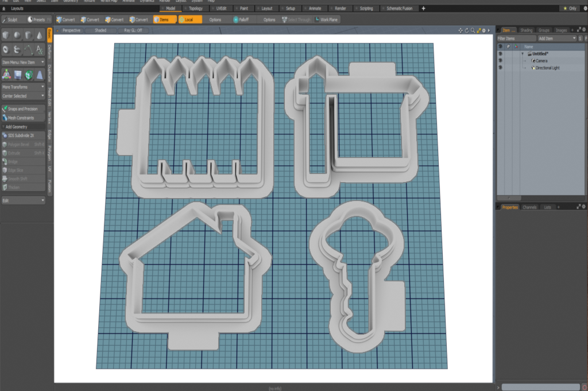
Task: Activate the Transform tool with colored axes
Action: [6, 75]
